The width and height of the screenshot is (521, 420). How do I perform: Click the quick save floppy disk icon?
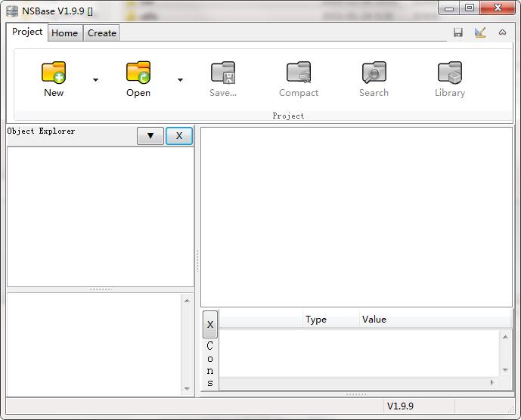(458, 32)
